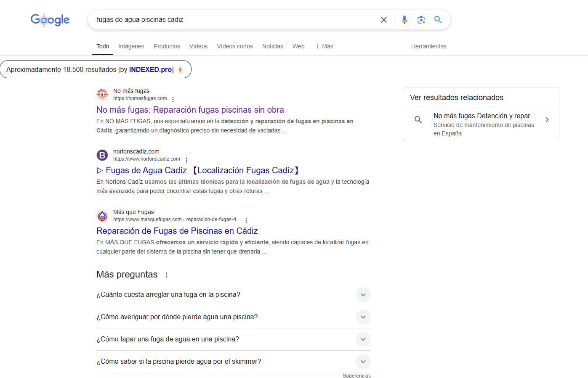Open options menu for Más que Fugas result
This screenshot has width=588, height=378.
pyautogui.click(x=246, y=221)
